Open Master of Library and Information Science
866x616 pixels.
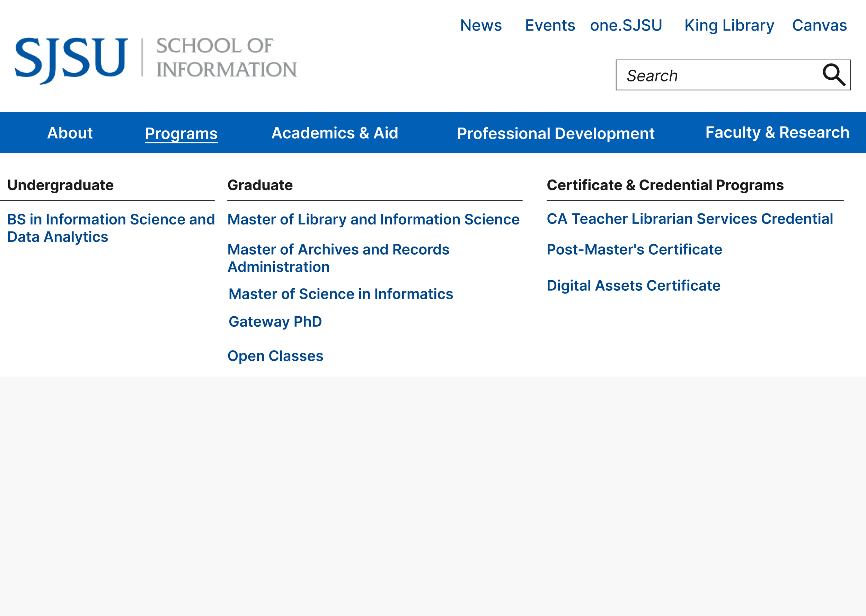(x=373, y=220)
